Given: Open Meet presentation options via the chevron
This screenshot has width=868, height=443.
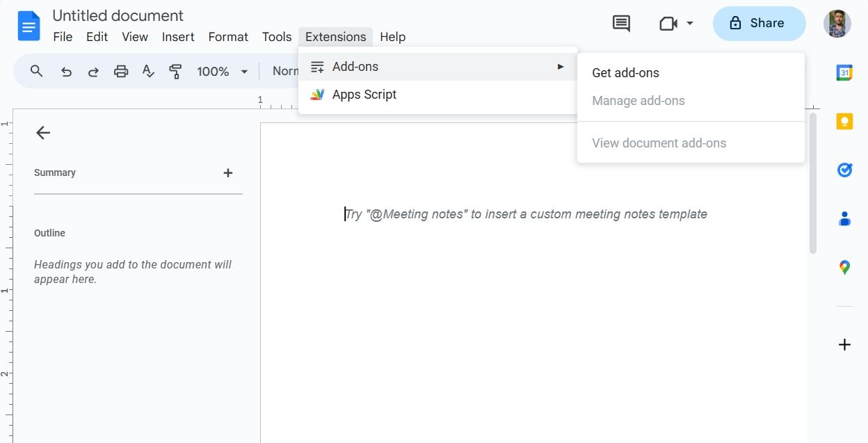Looking at the screenshot, I should tap(689, 23).
